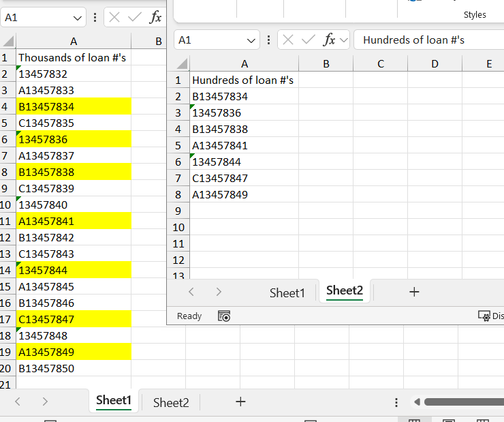Image resolution: width=504 pixels, height=422 pixels.
Task: Click cell 'Thousands of loan #'s'
Action: pos(74,57)
